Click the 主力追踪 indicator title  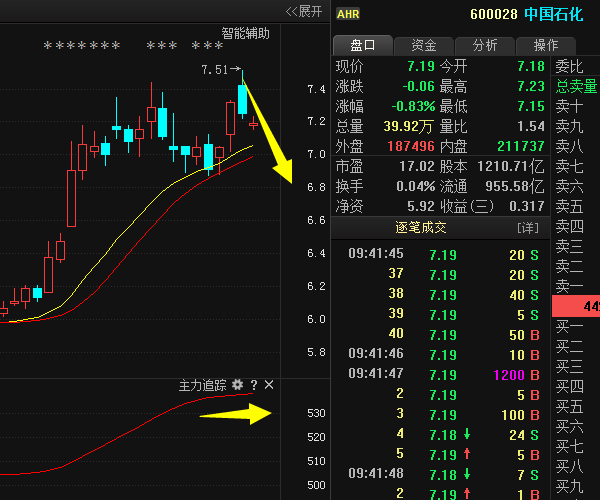[x=202, y=385]
